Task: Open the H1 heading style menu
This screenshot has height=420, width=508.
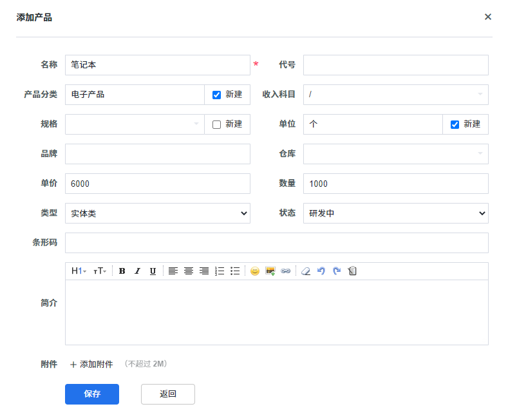Action: (79, 271)
